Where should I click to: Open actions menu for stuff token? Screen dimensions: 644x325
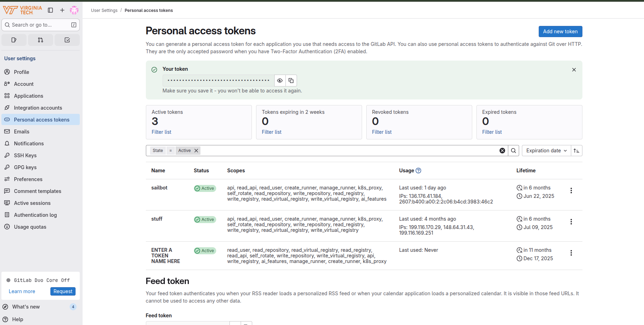tap(571, 222)
